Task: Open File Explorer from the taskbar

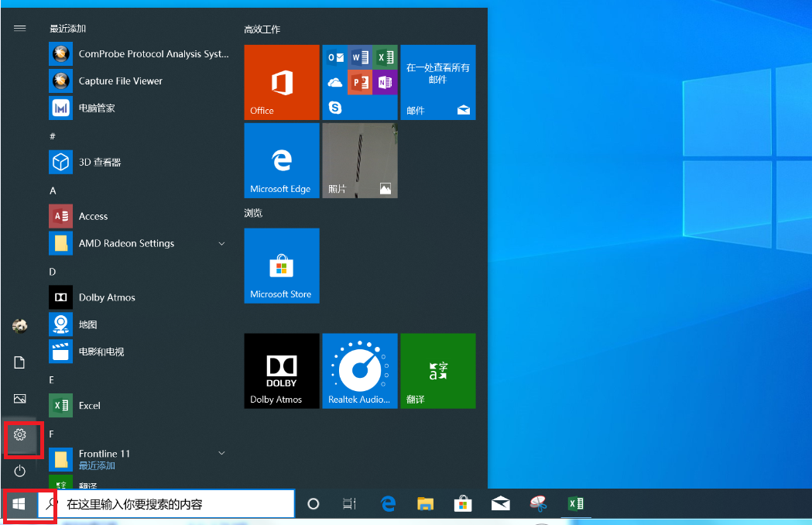Action: coord(425,504)
